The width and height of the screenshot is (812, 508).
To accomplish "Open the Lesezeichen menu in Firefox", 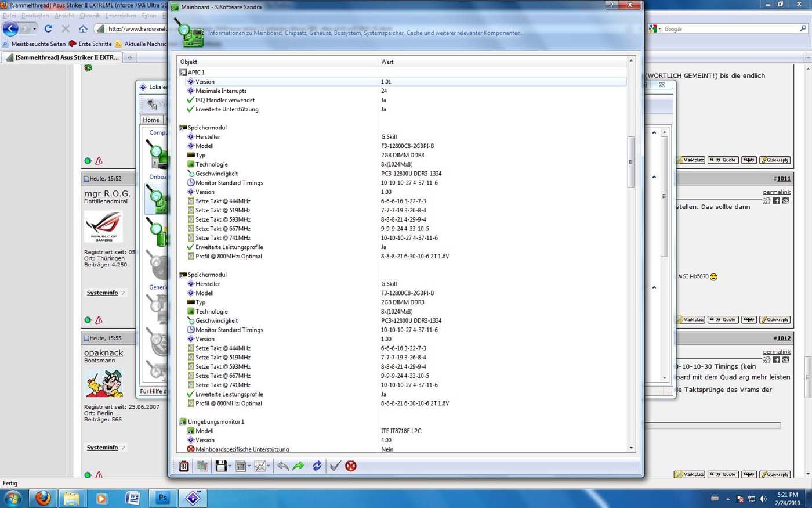I will (121, 16).
